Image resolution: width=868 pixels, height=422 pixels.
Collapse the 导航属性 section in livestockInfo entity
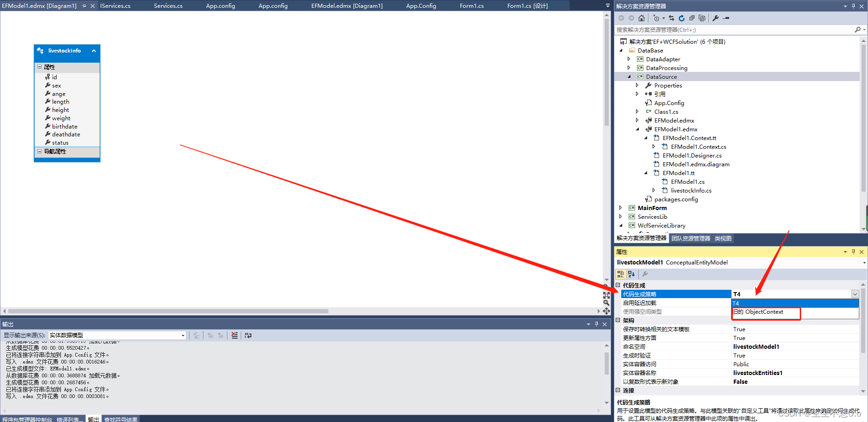click(40, 151)
